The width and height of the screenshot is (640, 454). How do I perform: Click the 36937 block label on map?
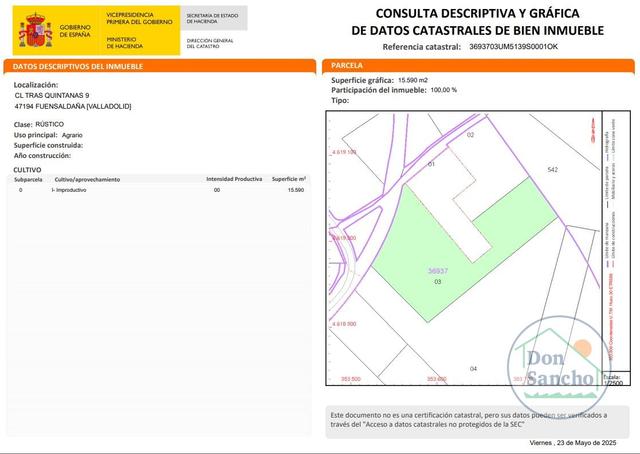pos(438,271)
